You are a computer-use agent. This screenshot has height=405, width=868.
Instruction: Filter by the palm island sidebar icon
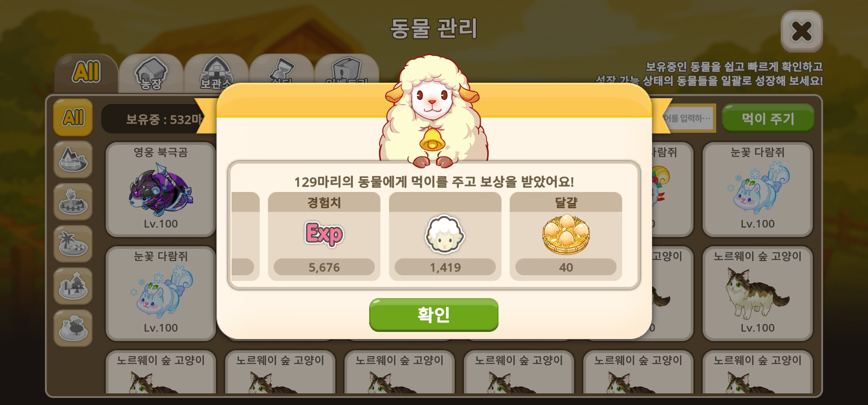pos(73,244)
